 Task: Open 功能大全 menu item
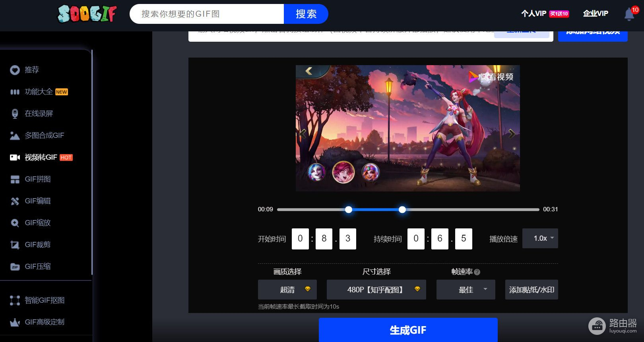point(39,92)
